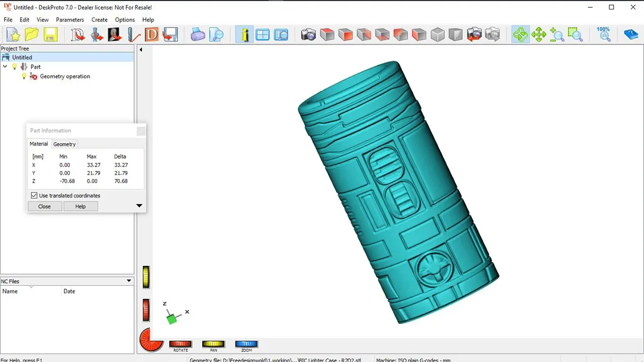Click the vertical yellow pan thumbwheel
The image size is (644, 362).
pos(146,277)
